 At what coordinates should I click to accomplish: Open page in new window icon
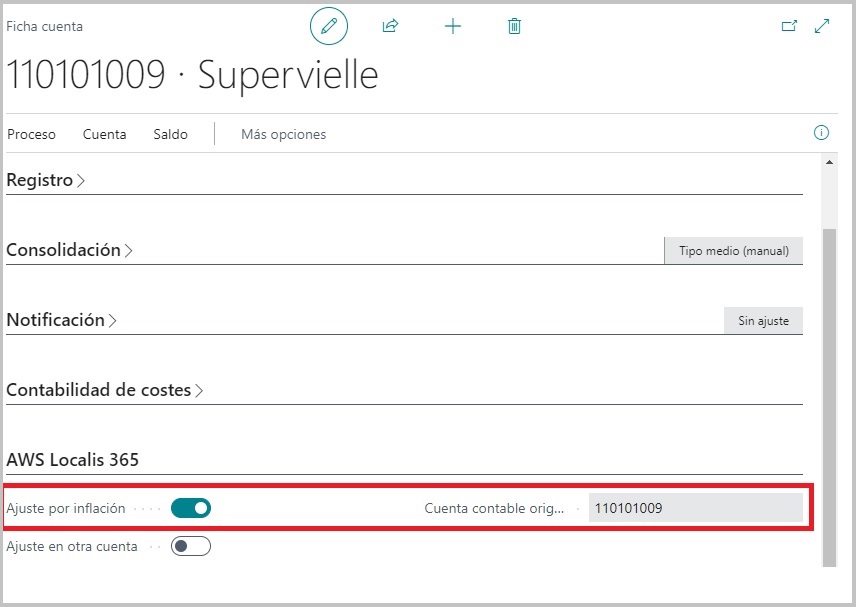[x=789, y=26]
